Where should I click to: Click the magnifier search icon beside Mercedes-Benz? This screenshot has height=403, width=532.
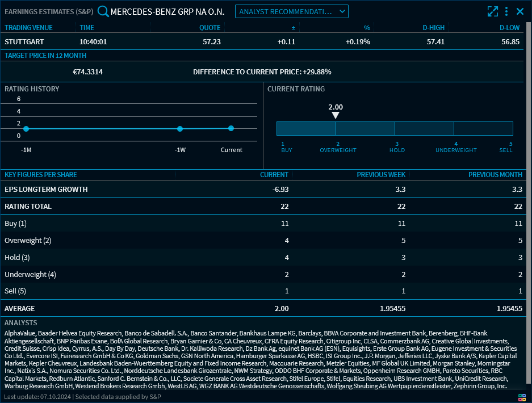(103, 11)
